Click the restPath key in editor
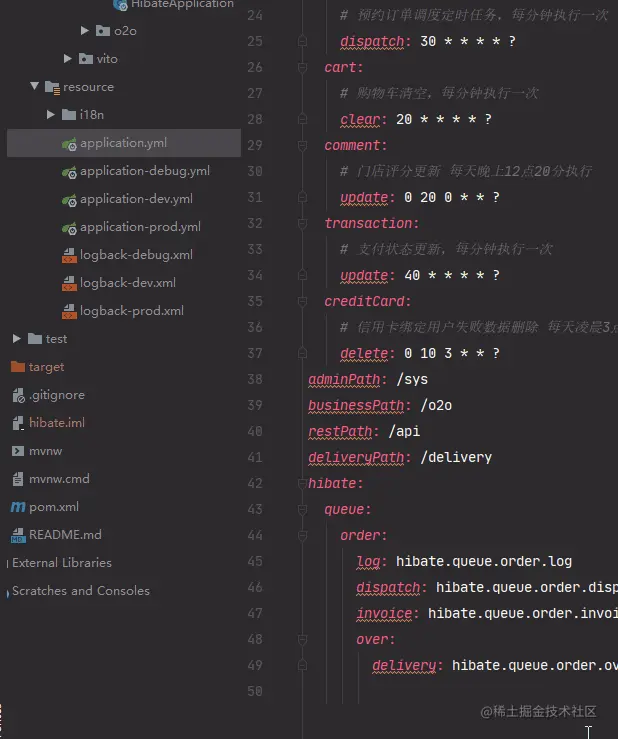Viewport: 618px width, 739px height. tap(340, 431)
